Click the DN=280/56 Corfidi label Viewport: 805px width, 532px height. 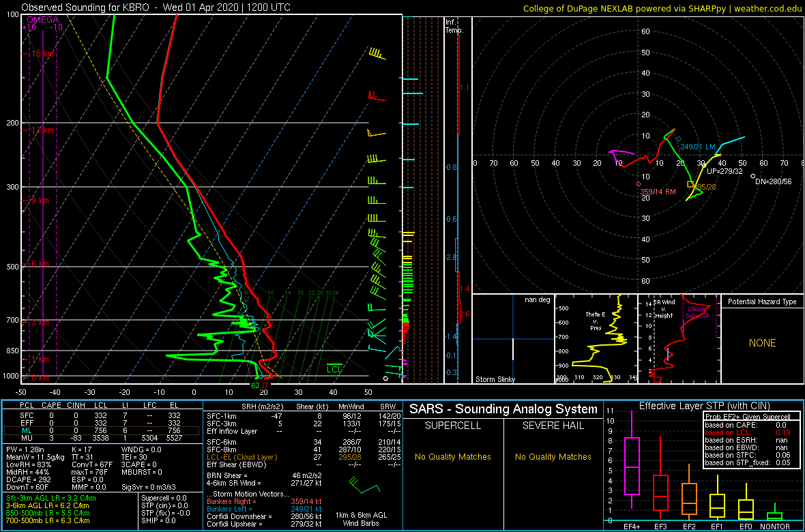point(773,181)
